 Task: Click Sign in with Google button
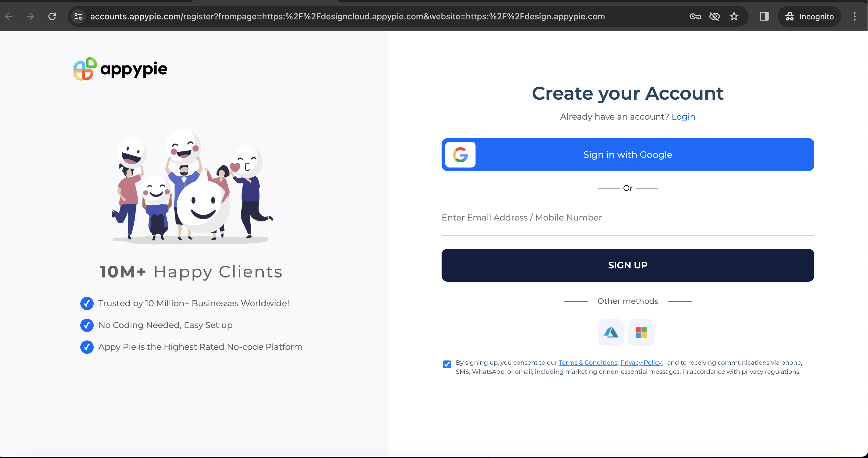628,154
